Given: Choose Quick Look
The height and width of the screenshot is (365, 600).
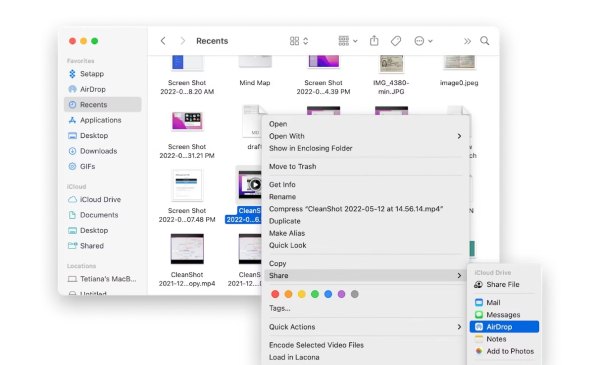Looking at the screenshot, I should (365, 245).
